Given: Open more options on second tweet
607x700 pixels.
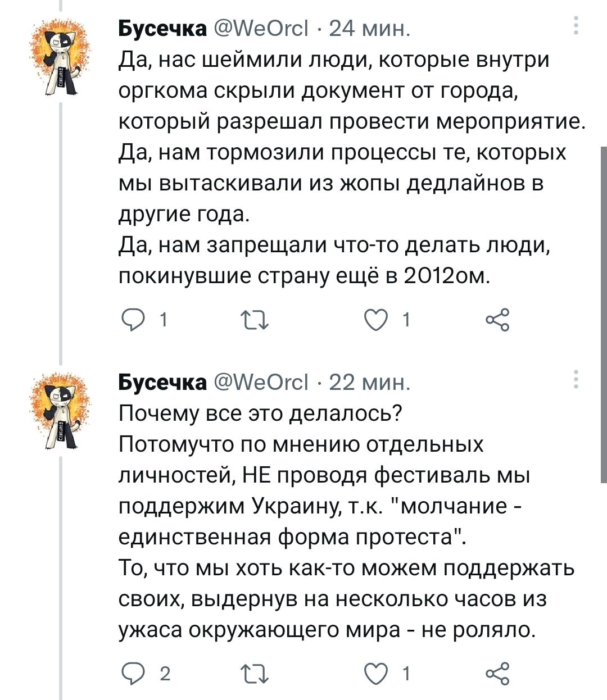Looking at the screenshot, I should tap(575, 379).
